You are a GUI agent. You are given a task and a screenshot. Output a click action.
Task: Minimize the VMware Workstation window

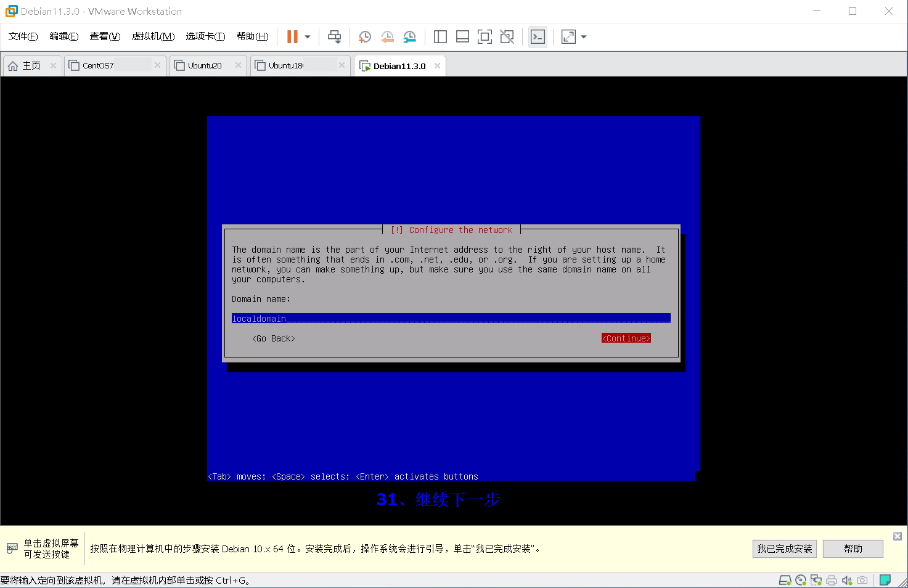pyautogui.click(x=817, y=11)
